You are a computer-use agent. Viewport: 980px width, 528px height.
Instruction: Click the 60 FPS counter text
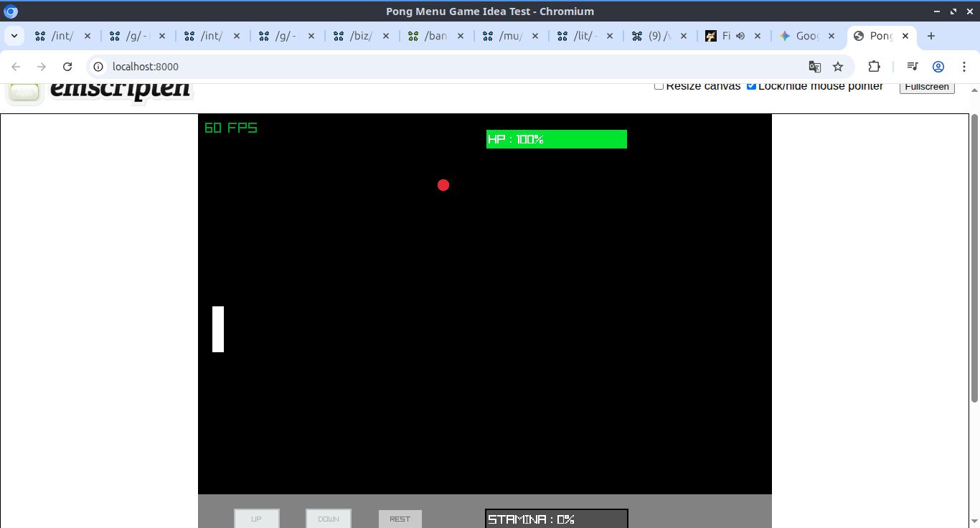point(231,128)
